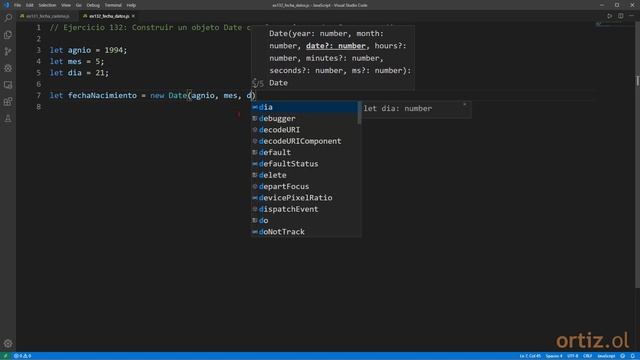Click the function icon next to decodeURI

(255, 130)
